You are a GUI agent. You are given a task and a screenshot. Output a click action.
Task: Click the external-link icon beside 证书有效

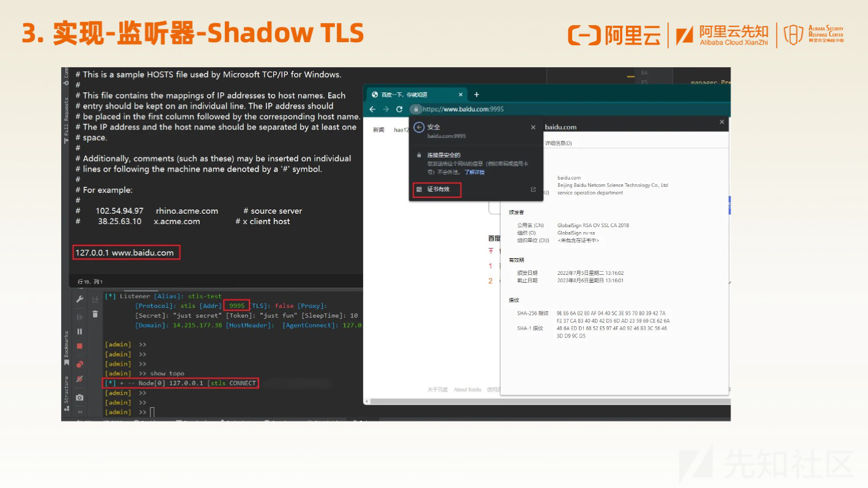click(x=533, y=189)
